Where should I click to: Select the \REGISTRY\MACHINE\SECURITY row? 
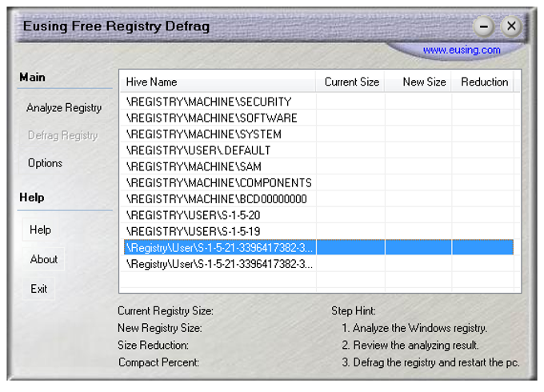(x=318, y=102)
